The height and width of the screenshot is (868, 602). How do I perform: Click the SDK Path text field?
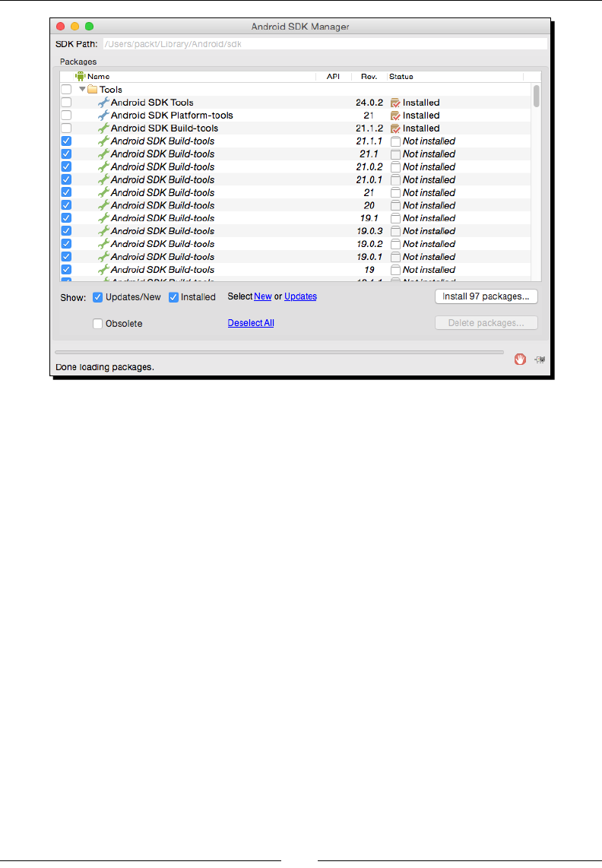click(325, 44)
